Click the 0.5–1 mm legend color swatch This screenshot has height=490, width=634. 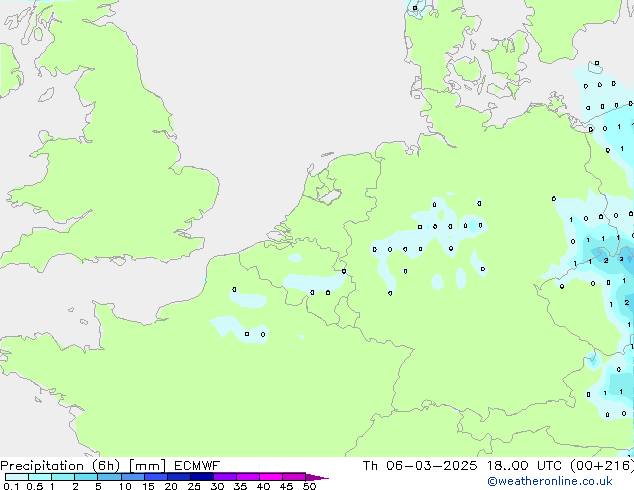pos(40,477)
